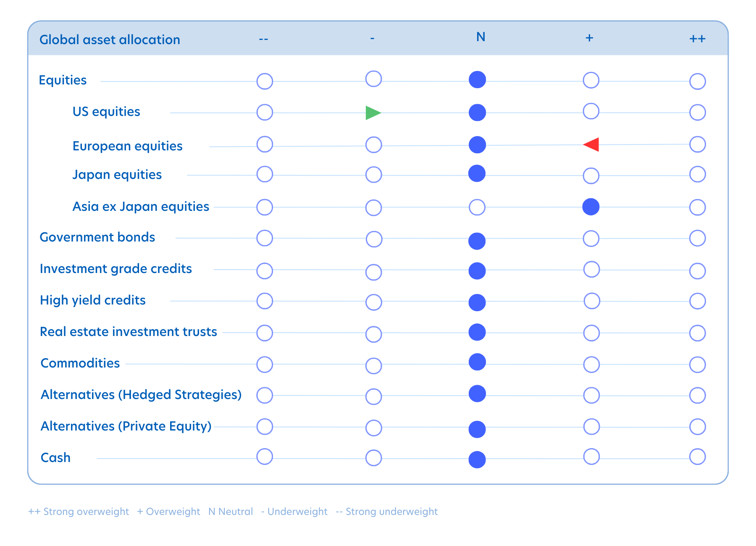The width and height of the screenshot is (756, 546).
Task: Choose Overweight for Commodities row
Action: click(x=591, y=365)
